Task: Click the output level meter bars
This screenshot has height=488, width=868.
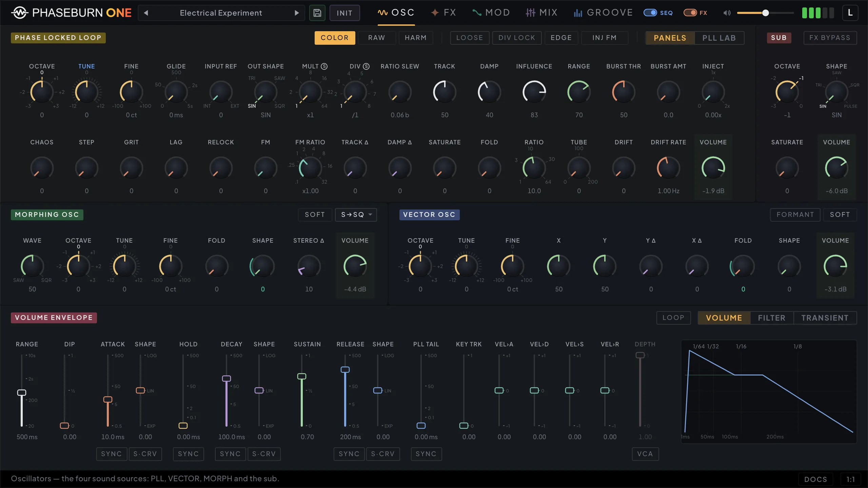Action: [x=818, y=13]
